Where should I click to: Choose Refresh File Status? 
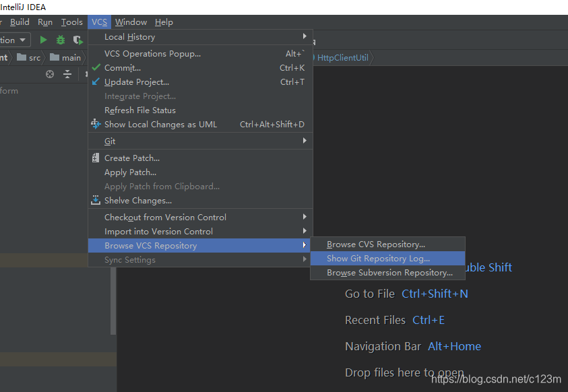200,110
